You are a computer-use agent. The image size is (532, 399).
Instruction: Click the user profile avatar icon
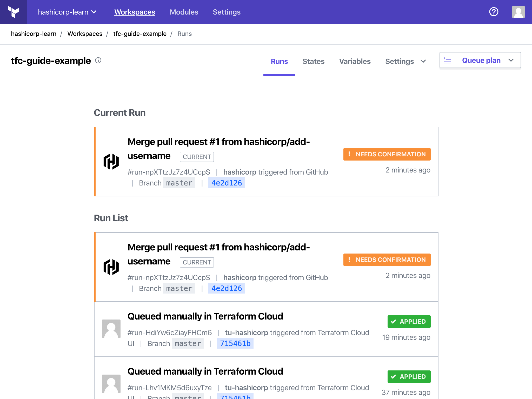coord(518,12)
